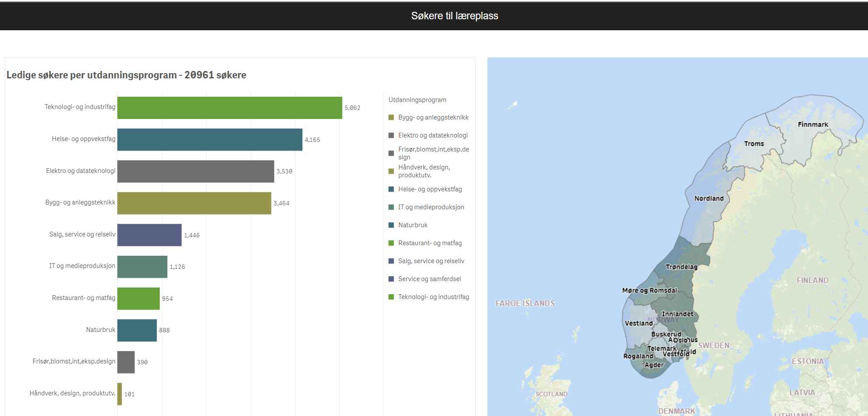Select Innlandet region on the map

[x=677, y=314]
